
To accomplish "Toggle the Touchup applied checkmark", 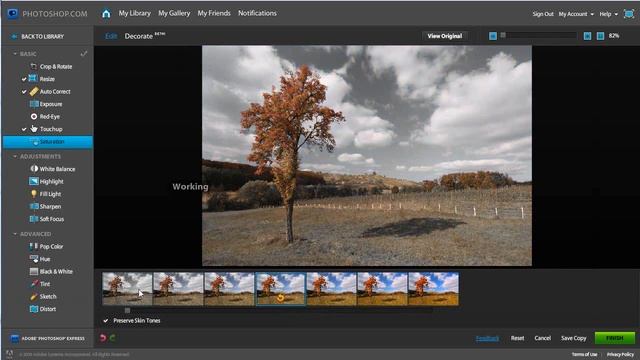I will (x=24, y=129).
